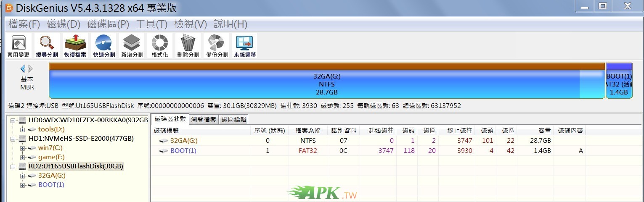Click drive icon of BOOT(1) table row
This screenshot has width=644, height=202.
point(164,151)
